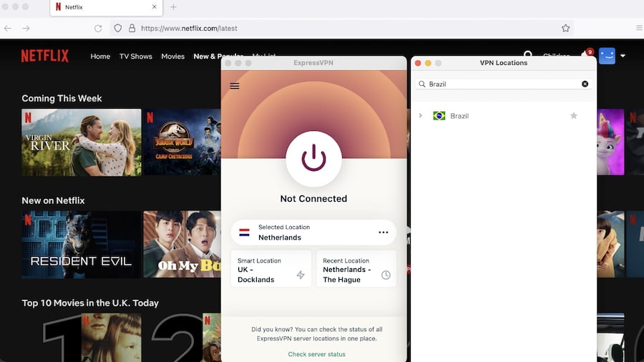Click Check server status link
This screenshot has width=644, height=362.
click(317, 354)
